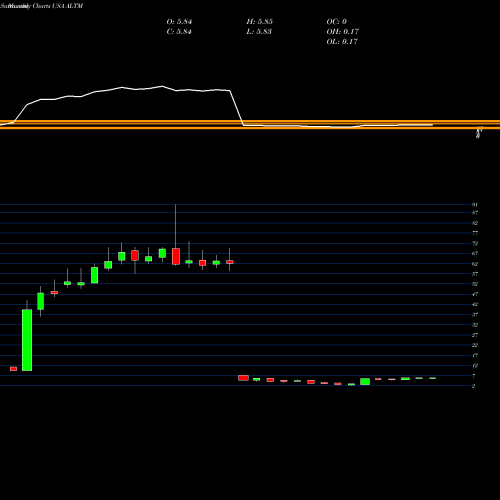This screenshot has height=500, width=500.
Task: Click the price axis label '87'
Action: (x=475, y=213)
